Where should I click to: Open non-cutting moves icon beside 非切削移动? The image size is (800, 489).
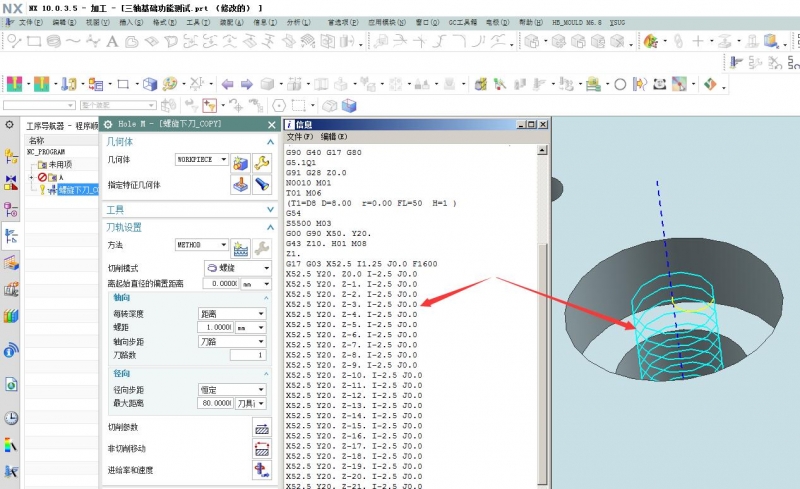pyautogui.click(x=262, y=449)
